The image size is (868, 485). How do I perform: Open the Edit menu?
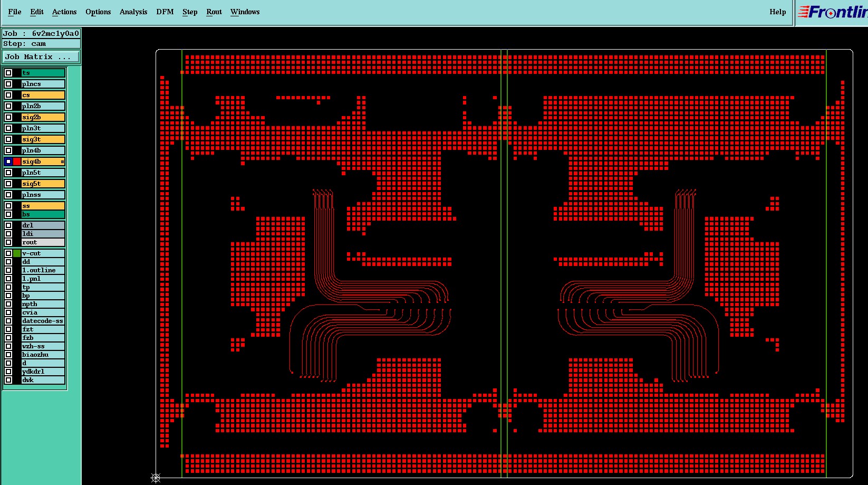coord(37,12)
